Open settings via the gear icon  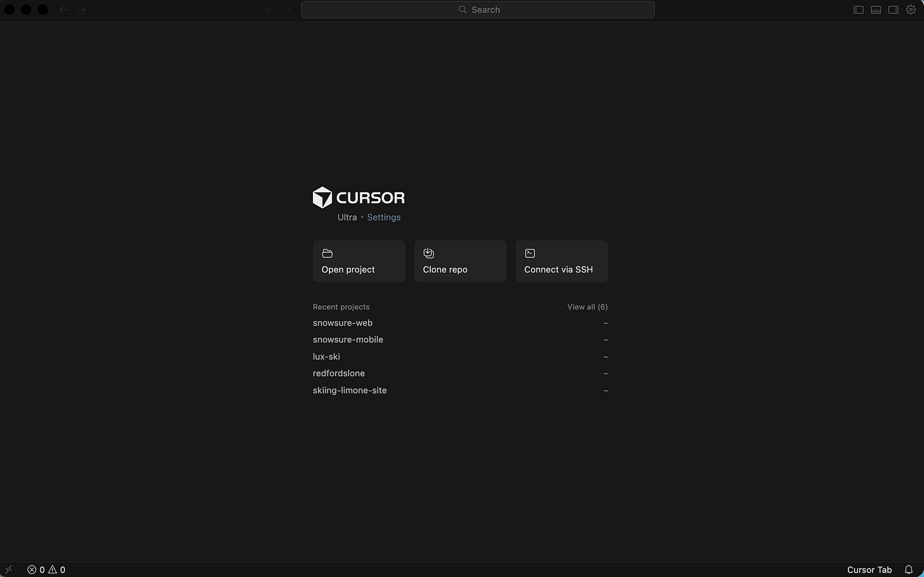(x=911, y=10)
